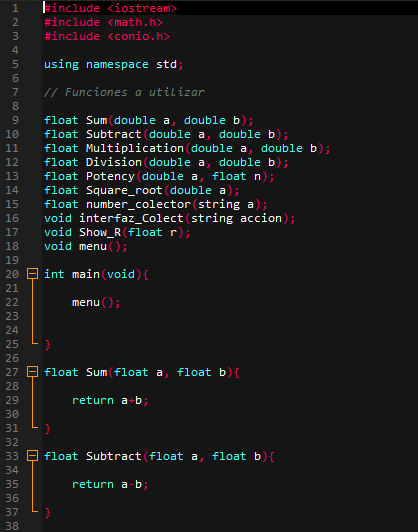
Task: Click the 'Funciones a utilizar' comment
Action: 125,92
